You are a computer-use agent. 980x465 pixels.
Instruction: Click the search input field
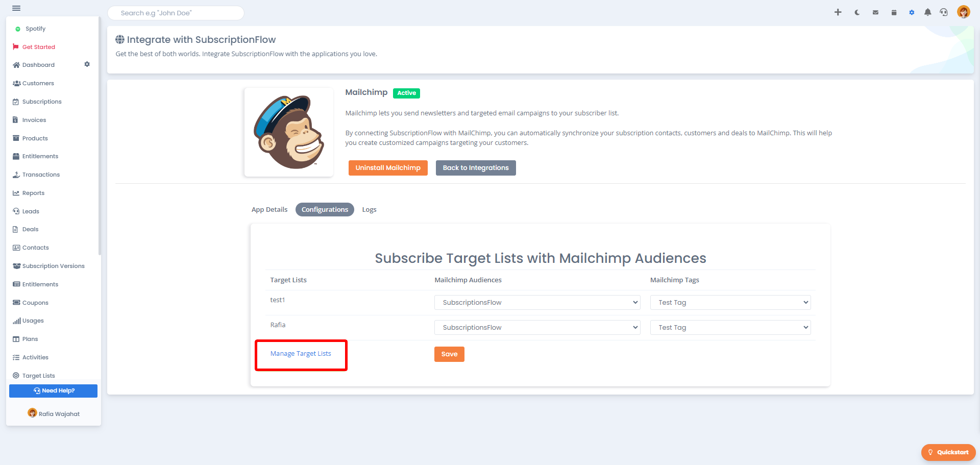click(x=176, y=13)
